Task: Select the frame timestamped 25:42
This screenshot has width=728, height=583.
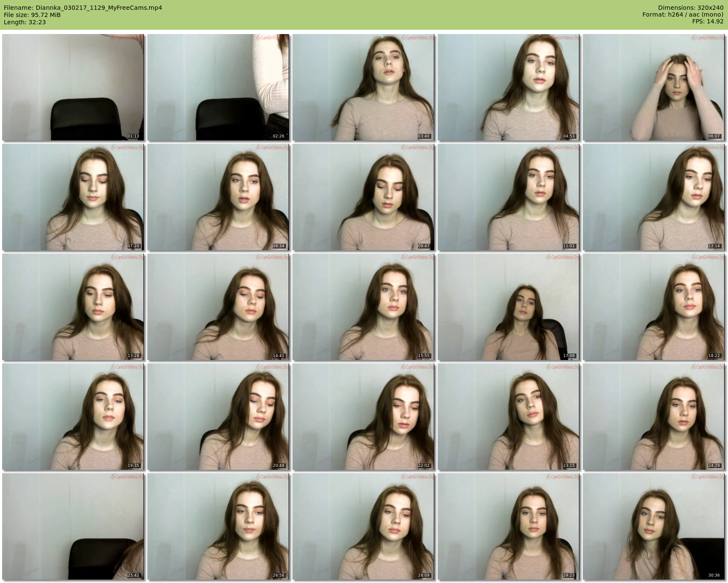Action: [x=73, y=526]
